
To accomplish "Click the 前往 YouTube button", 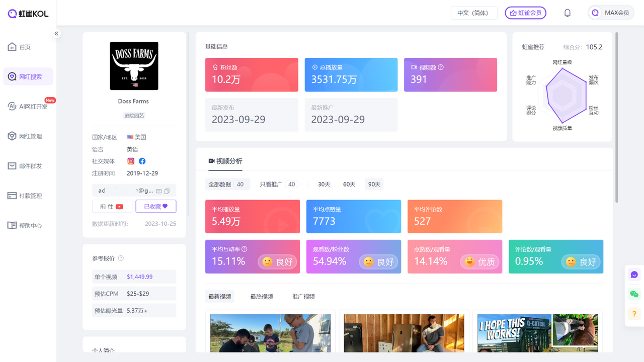I will [x=112, y=206].
